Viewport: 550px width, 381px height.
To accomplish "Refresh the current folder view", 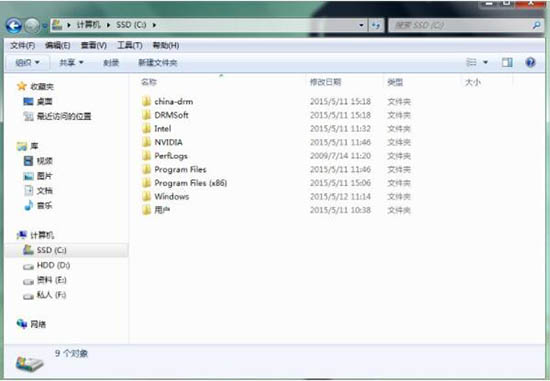I will point(376,25).
